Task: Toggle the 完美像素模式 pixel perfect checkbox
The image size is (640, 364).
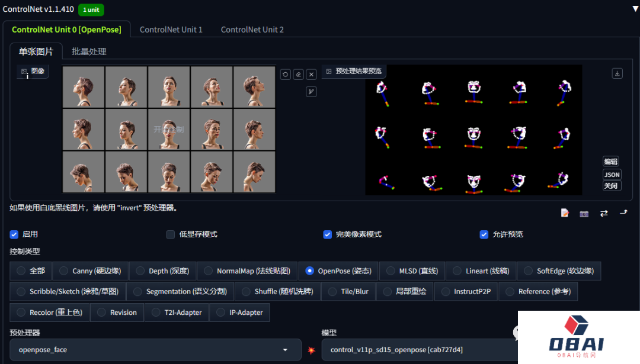Action: point(327,234)
